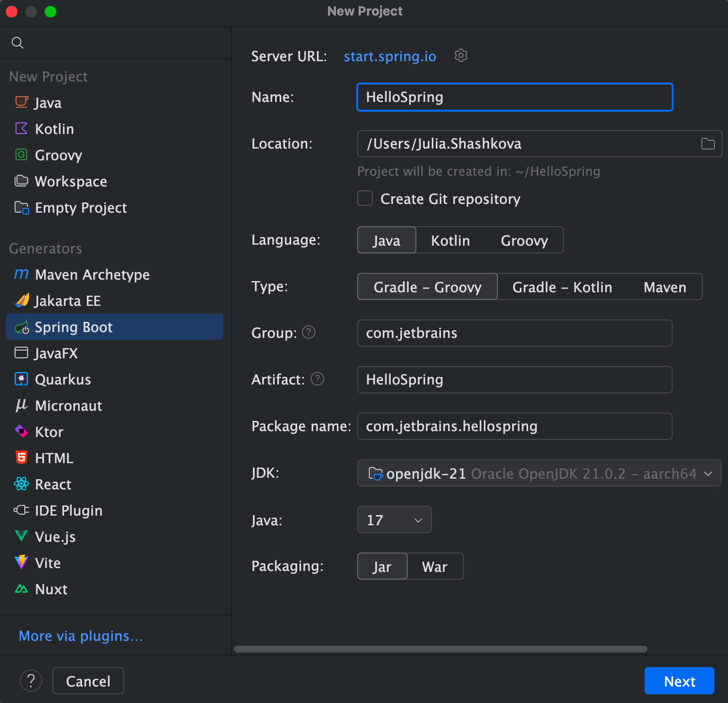Browse location with folder icon
The height and width of the screenshot is (703, 728).
[708, 144]
